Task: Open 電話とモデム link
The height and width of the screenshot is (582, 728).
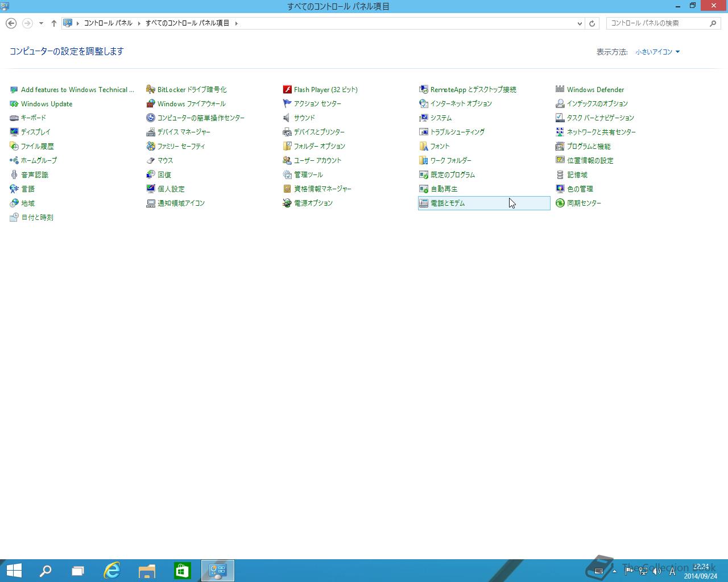Action: click(447, 203)
